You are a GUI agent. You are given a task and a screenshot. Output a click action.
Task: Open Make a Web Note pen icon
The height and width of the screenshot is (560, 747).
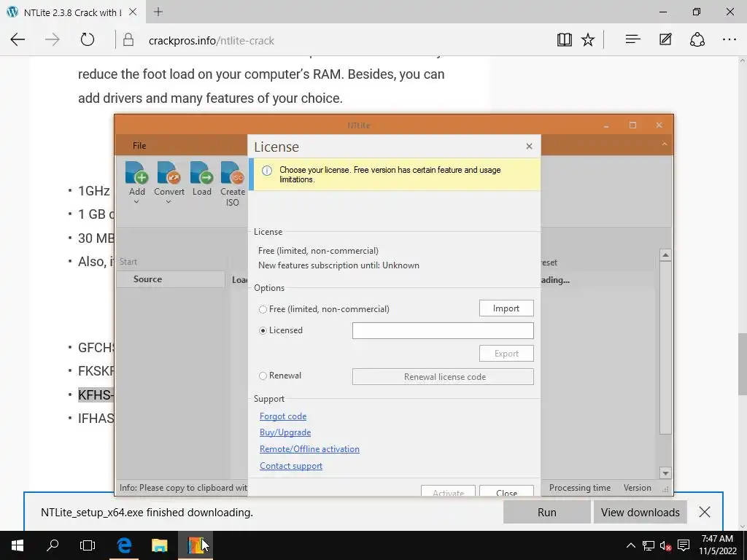[665, 39]
